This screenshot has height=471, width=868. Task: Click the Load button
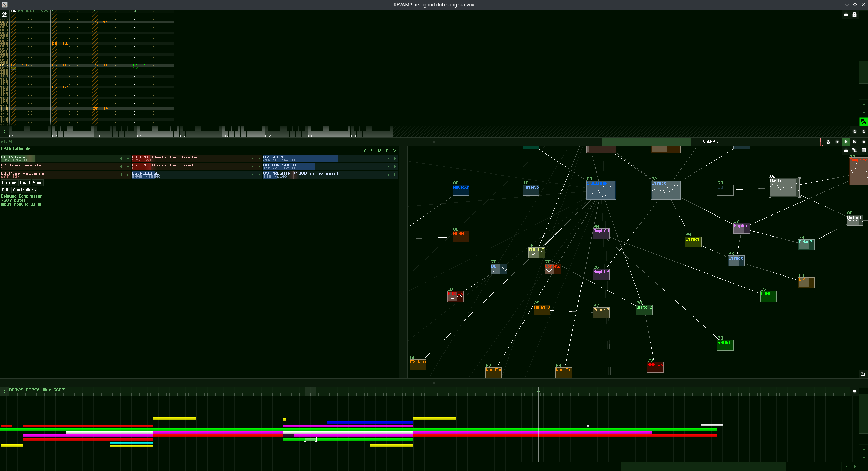pos(25,183)
